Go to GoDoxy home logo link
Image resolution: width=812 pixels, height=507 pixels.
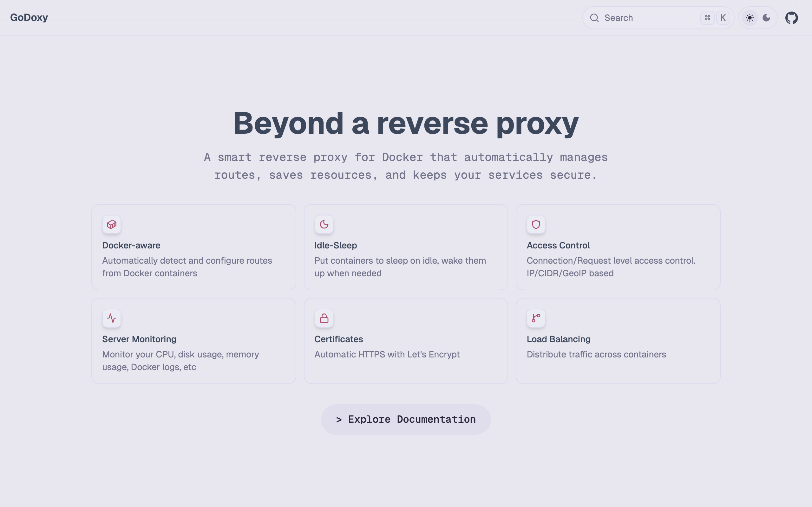point(29,17)
